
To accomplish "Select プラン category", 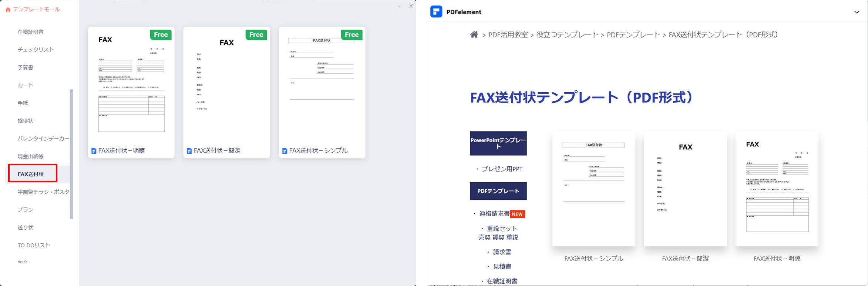I will click(26, 210).
